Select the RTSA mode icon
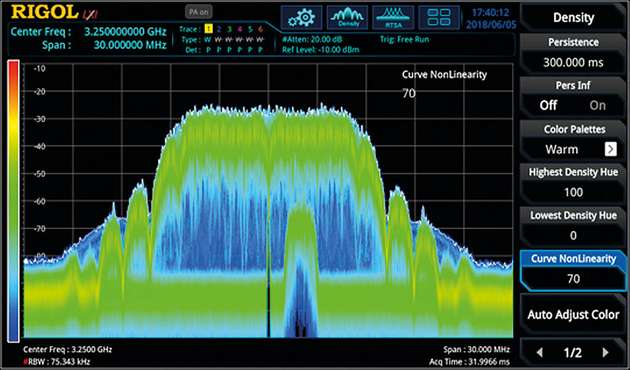This screenshot has width=630, height=370. 393,18
